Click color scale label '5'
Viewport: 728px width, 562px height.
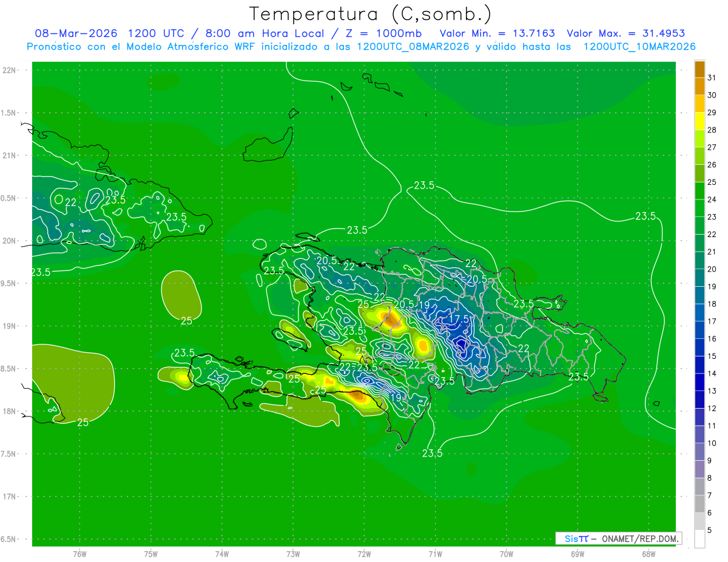click(x=710, y=530)
